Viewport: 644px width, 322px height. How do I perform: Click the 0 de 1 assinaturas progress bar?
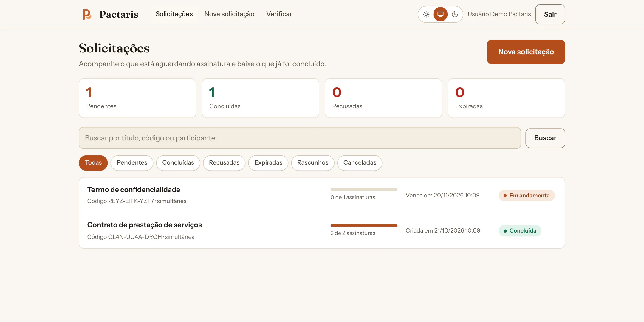[364, 190]
